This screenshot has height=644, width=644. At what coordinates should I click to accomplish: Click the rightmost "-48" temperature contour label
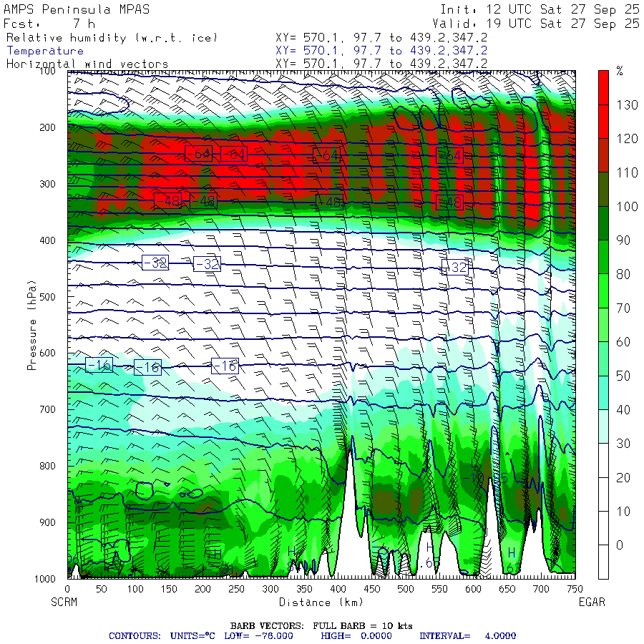click(x=450, y=203)
